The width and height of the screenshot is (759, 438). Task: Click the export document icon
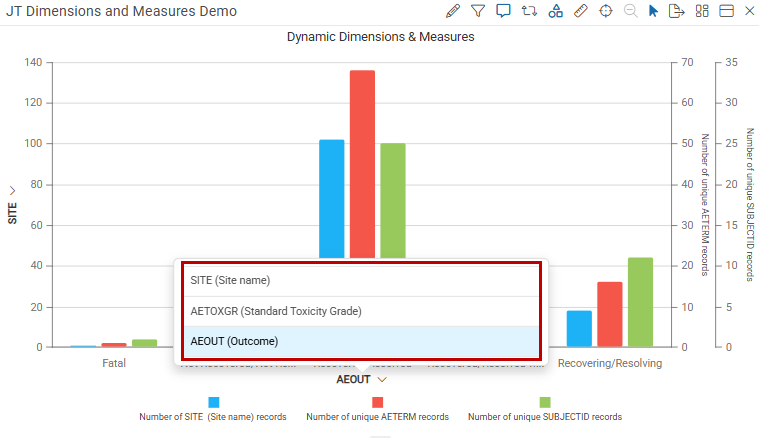point(676,11)
